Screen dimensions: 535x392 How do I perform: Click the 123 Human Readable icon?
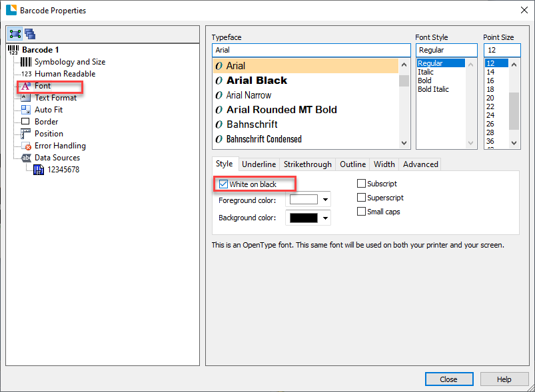26,74
